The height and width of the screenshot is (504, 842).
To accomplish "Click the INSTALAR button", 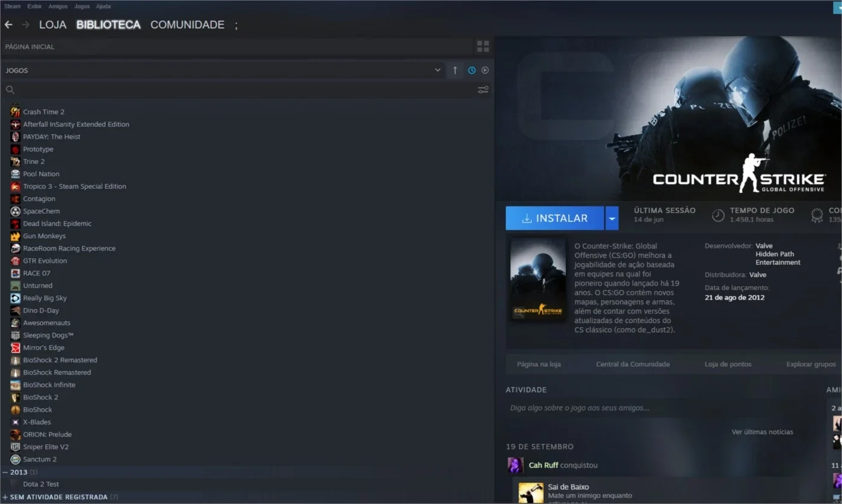I will click(555, 218).
